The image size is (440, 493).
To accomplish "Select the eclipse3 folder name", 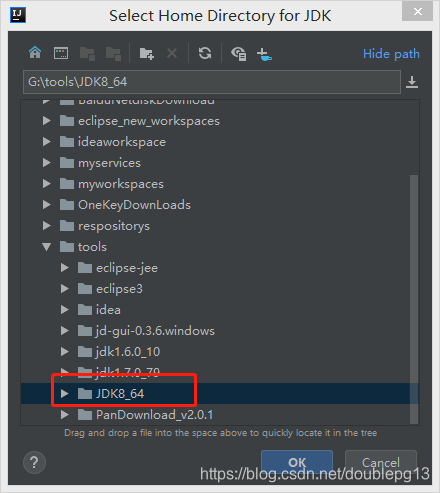I will (119, 289).
